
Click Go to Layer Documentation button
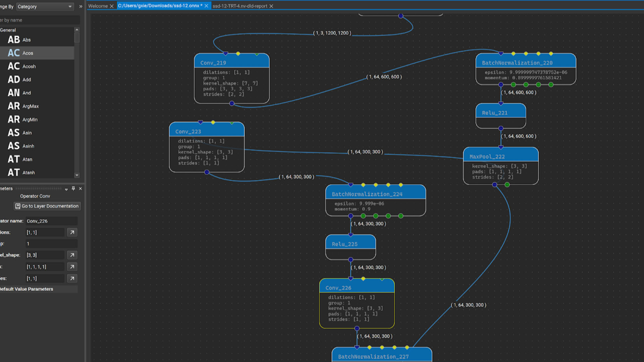[x=47, y=206]
